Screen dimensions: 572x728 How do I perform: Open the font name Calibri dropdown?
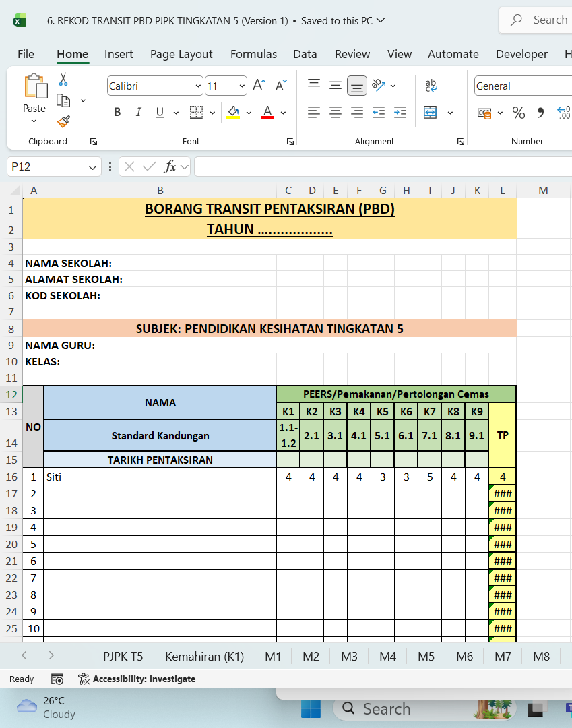click(x=198, y=86)
